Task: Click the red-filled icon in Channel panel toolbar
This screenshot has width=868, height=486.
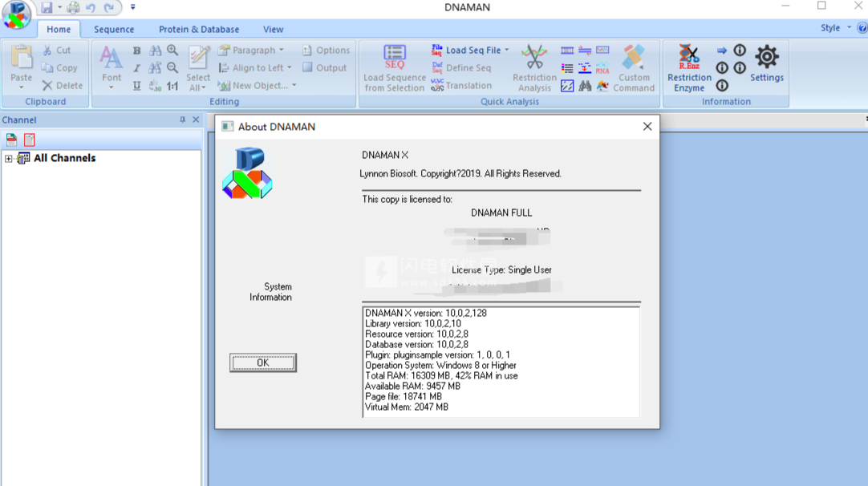Action: [11, 140]
